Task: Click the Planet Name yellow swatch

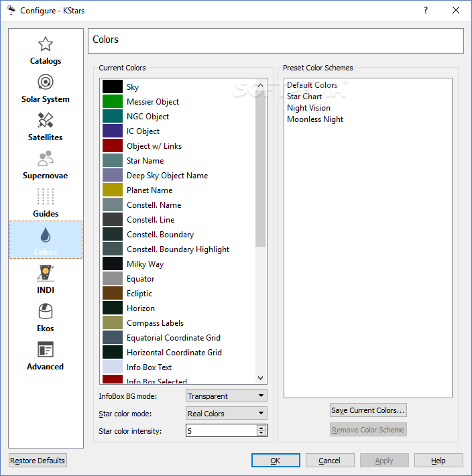Action: pos(113,190)
